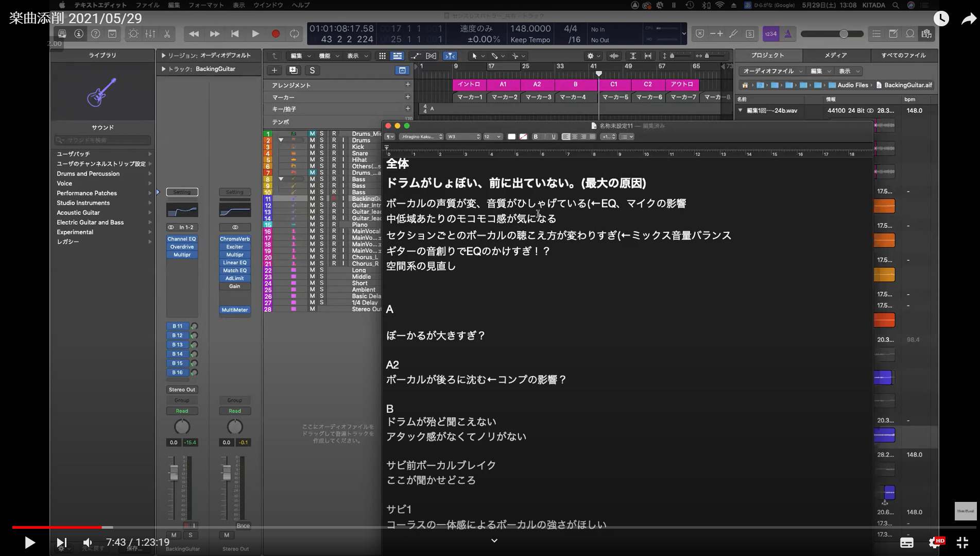Open the Note Pads icon

[x=893, y=33]
